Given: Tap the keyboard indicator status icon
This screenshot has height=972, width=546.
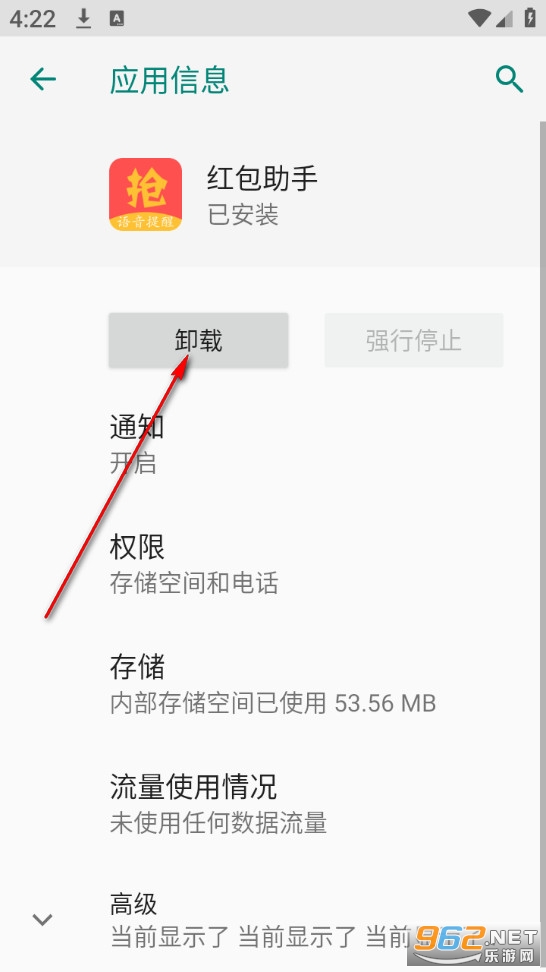Looking at the screenshot, I should 117,19.
